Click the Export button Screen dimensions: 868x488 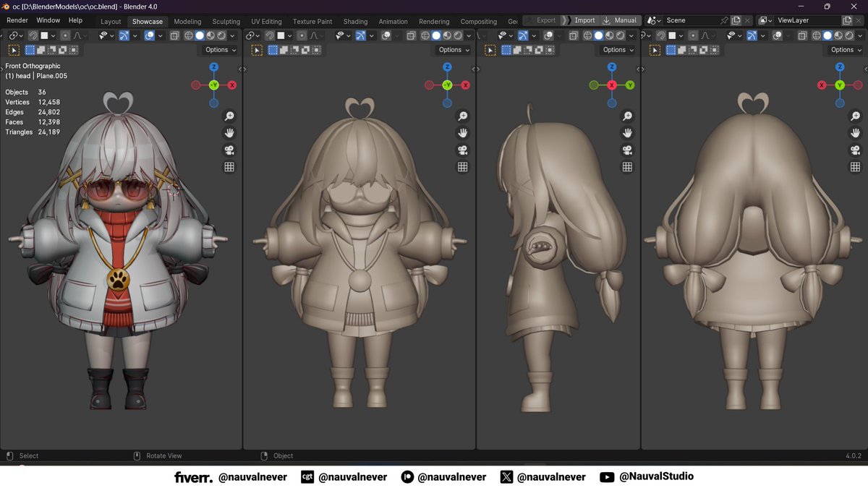(x=541, y=20)
